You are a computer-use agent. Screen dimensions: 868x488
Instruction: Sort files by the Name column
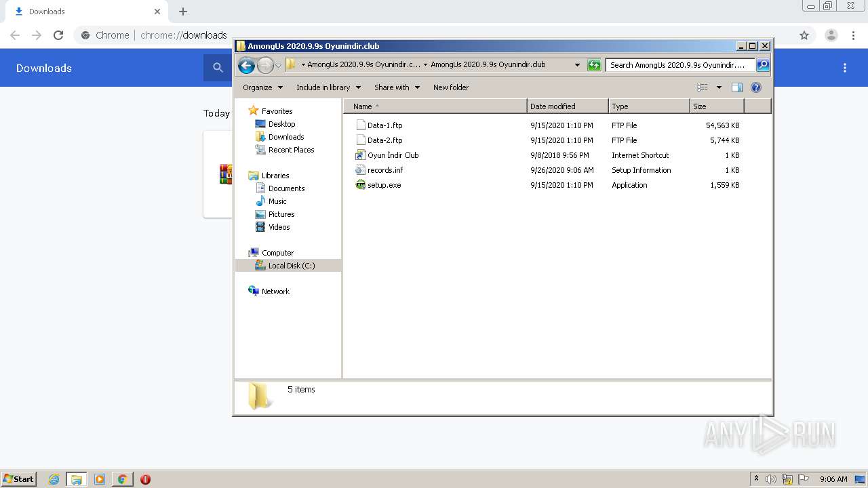click(435, 106)
